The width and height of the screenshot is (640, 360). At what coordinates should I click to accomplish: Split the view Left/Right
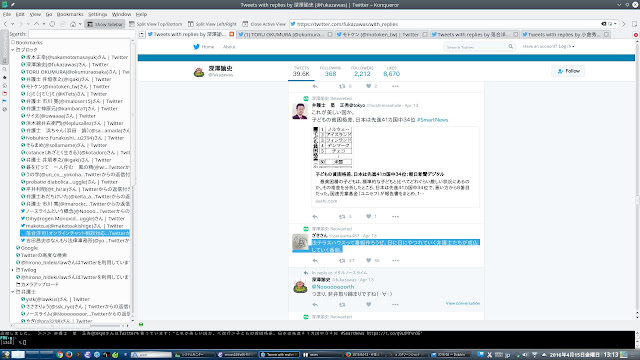coord(212,24)
